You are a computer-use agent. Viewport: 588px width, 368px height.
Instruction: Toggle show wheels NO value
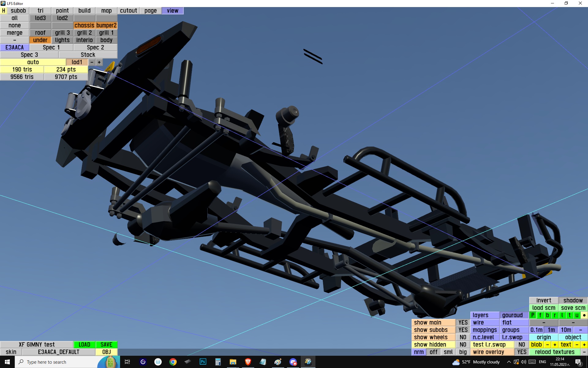tap(463, 337)
